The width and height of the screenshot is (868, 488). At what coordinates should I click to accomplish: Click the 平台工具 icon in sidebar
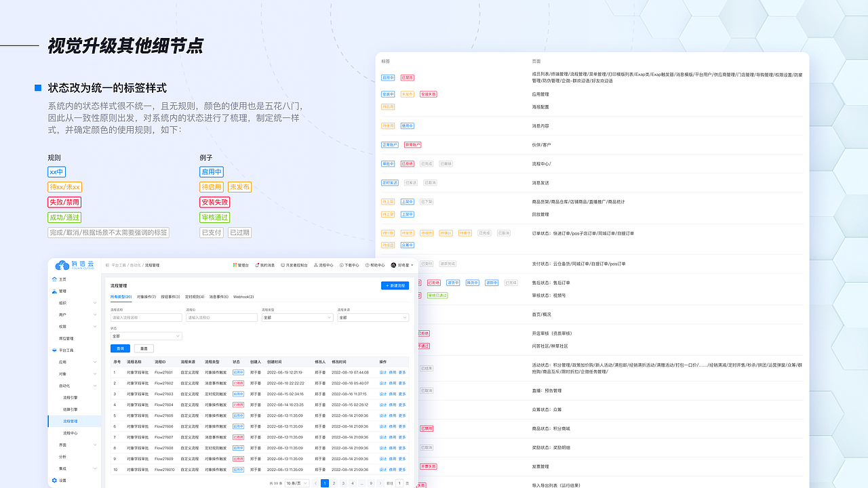[x=54, y=350]
